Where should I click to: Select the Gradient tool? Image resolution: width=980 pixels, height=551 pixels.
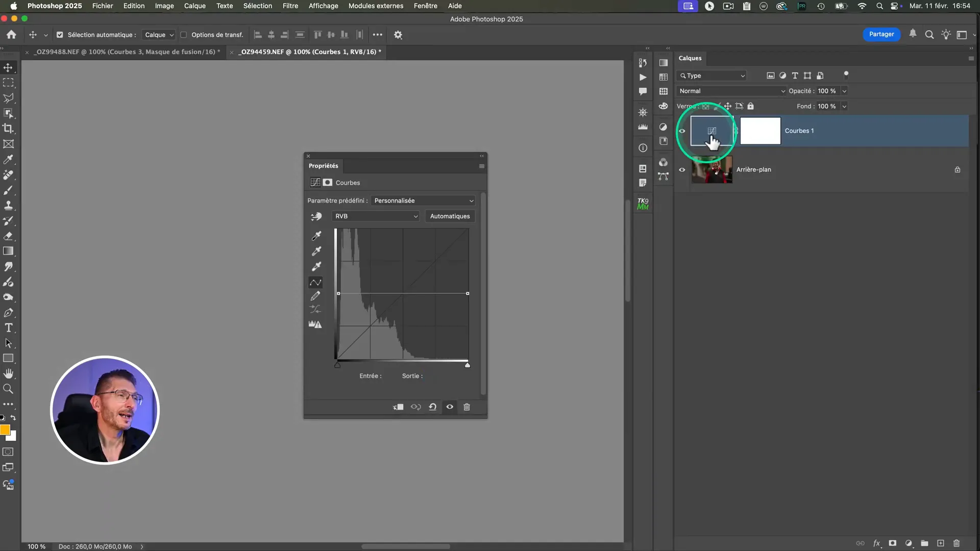pyautogui.click(x=8, y=251)
